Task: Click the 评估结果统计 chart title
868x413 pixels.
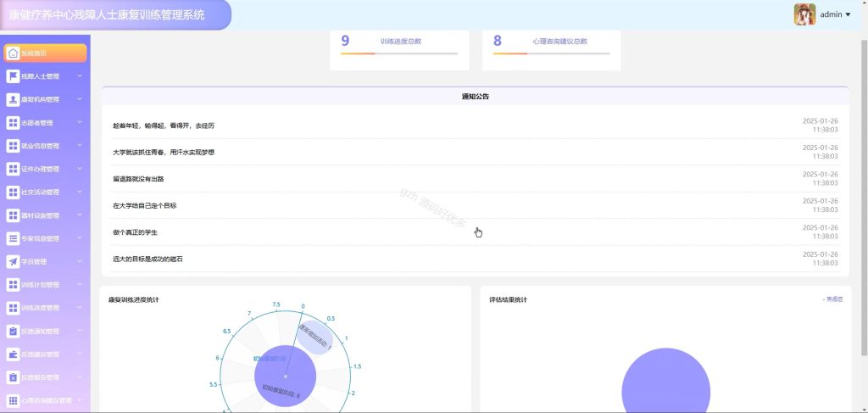Action: click(509, 300)
